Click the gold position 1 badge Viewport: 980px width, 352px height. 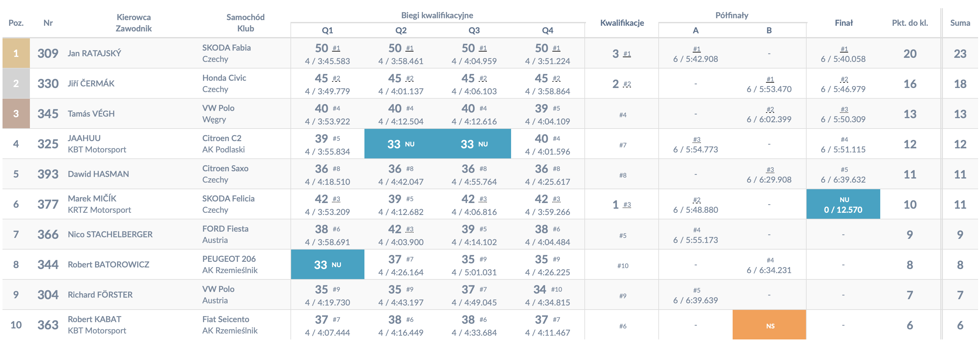pyautogui.click(x=16, y=53)
